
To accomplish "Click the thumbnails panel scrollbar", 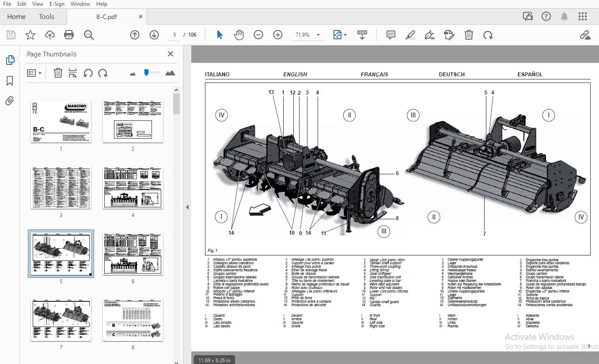I will point(176,104).
